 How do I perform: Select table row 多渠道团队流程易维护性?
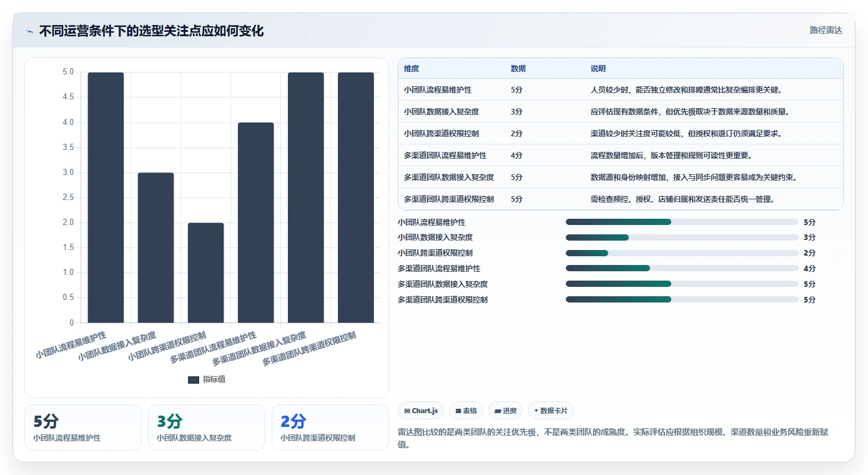620,156
